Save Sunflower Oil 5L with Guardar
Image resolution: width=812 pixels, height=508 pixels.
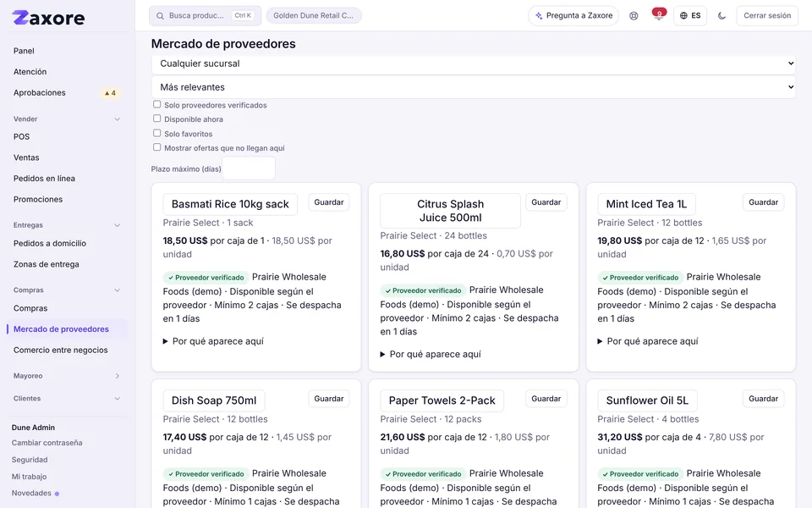tap(763, 399)
